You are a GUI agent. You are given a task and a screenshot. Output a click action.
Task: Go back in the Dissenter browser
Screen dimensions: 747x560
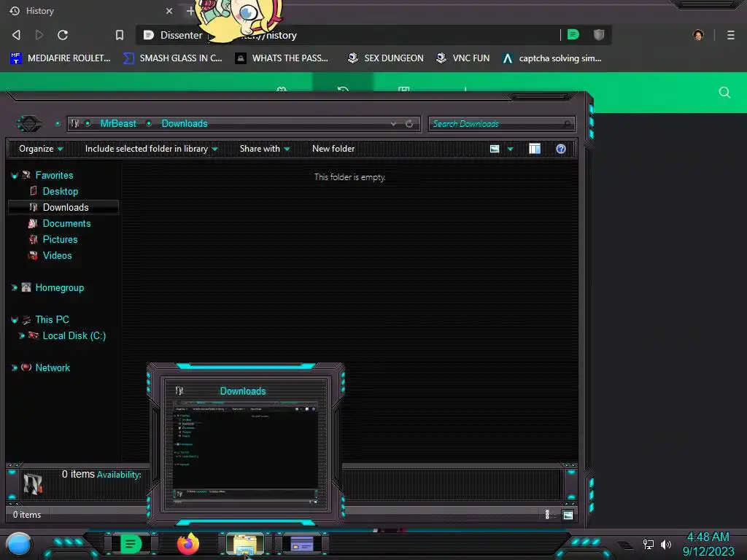(16, 35)
